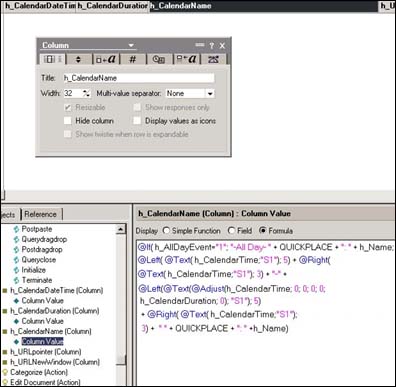Select the Formula display option
Viewport: 396px width, 387px height.
[263, 231]
